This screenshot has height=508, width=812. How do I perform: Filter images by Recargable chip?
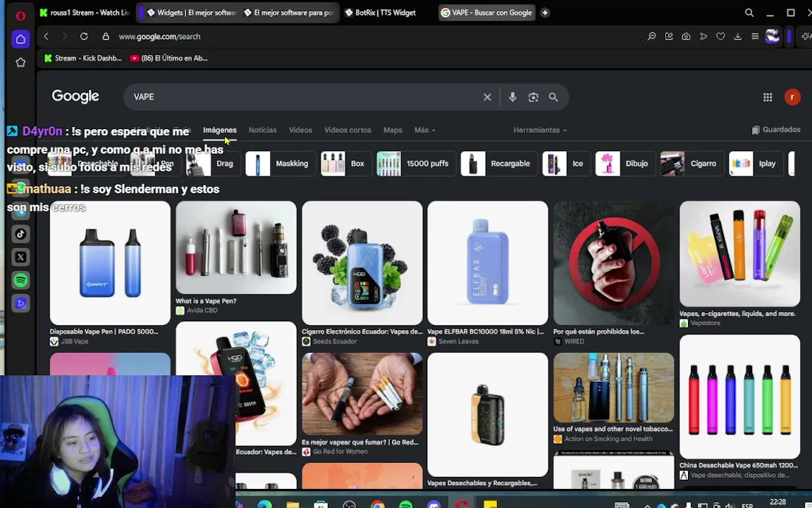point(498,163)
